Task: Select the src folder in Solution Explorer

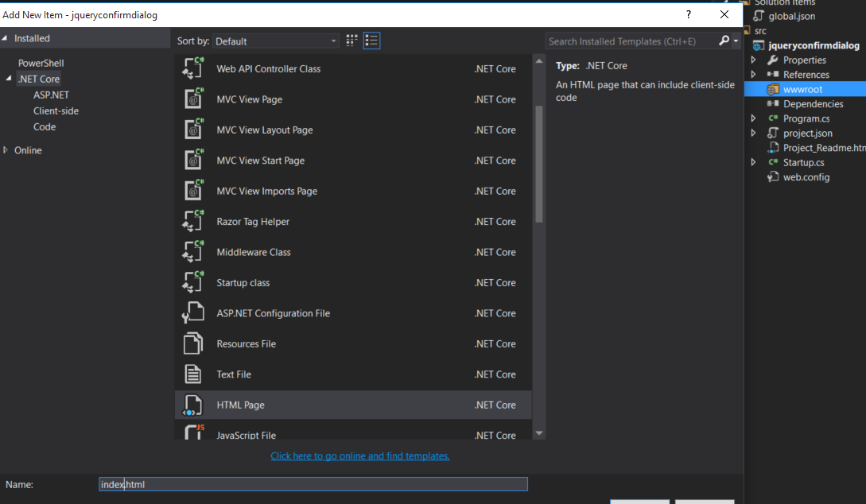Action: pos(760,31)
